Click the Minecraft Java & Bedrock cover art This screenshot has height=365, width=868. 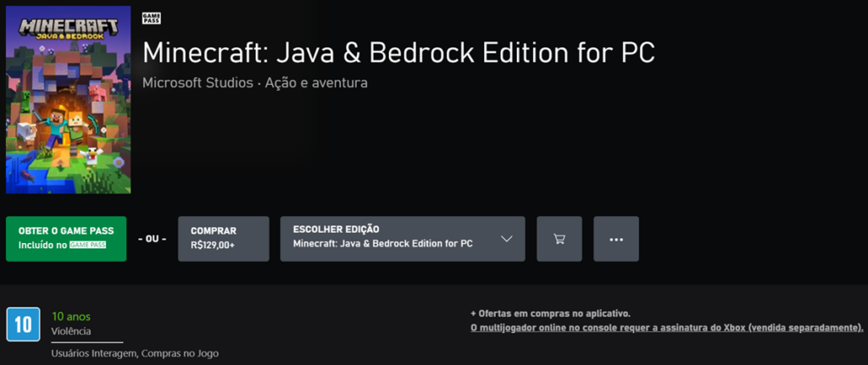pyautogui.click(x=68, y=100)
